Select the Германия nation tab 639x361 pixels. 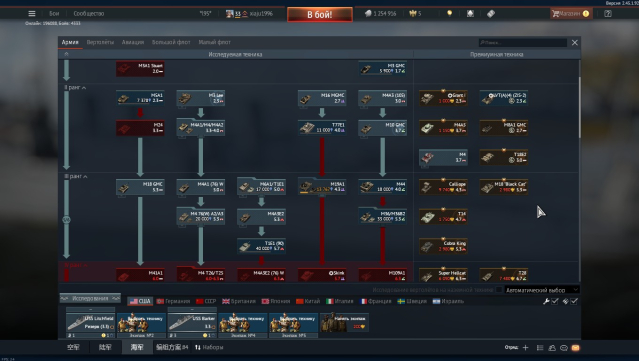(x=173, y=301)
